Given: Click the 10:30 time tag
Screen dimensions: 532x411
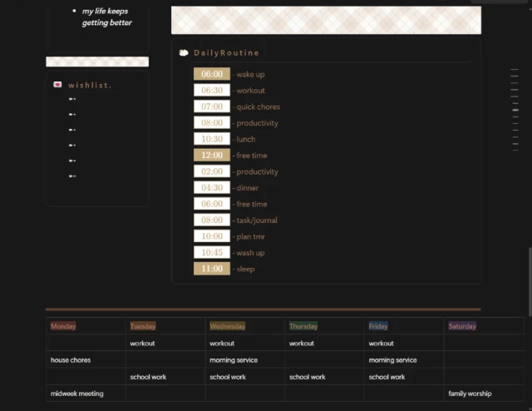Looking at the screenshot, I should click(212, 139).
